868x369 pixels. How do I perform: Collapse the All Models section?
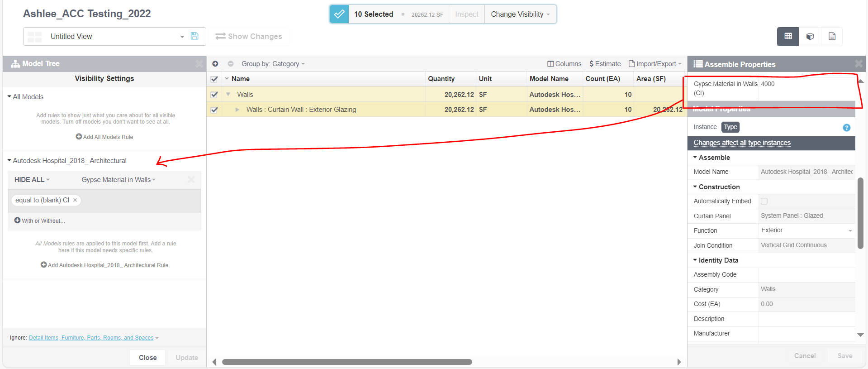point(9,96)
